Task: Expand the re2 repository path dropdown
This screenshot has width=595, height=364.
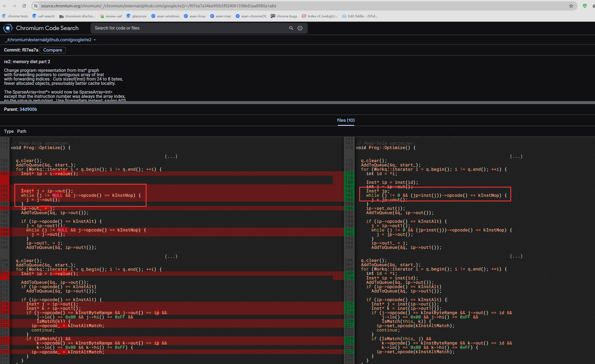Action: (95, 40)
